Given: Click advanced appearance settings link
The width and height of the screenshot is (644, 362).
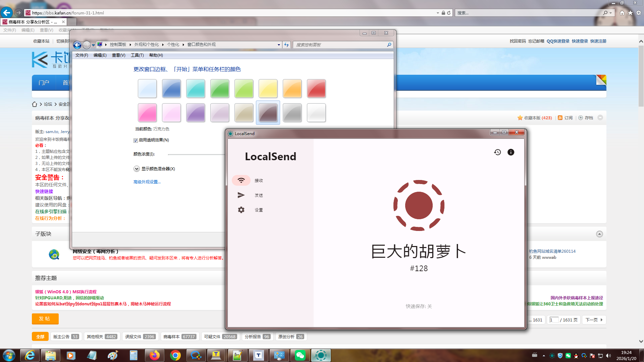Looking at the screenshot, I should [x=147, y=182].
